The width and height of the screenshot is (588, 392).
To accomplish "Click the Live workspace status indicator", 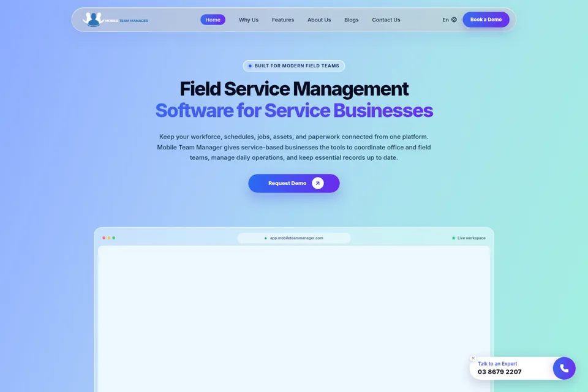I will point(469,238).
